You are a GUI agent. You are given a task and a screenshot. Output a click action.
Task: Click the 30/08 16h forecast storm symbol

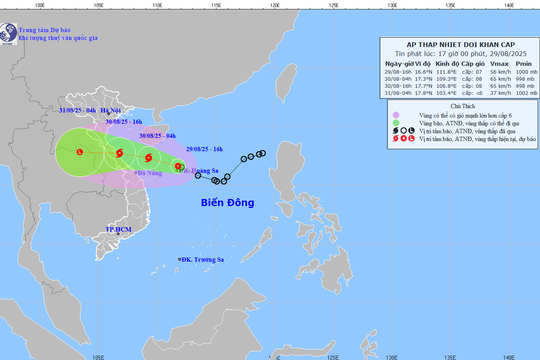click(x=120, y=153)
